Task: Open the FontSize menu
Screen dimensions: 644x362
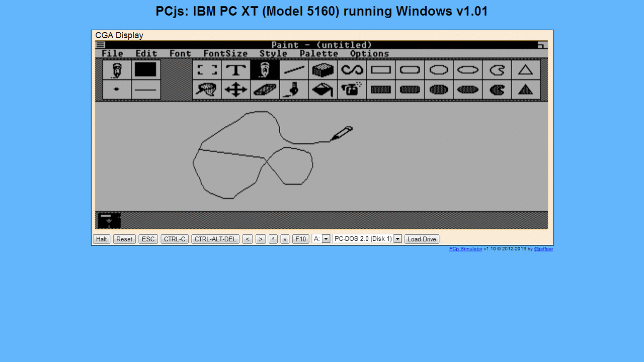Action: pos(225,53)
